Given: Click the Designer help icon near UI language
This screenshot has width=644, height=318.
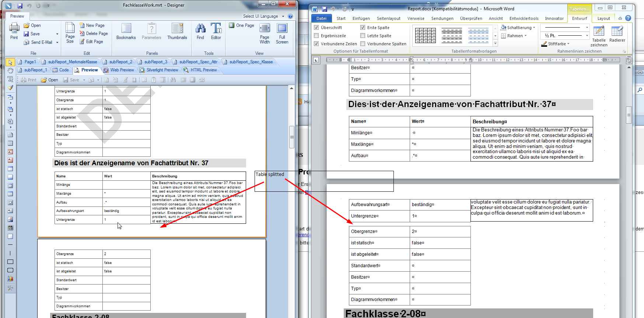Looking at the screenshot, I should pyautogui.click(x=290, y=16).
